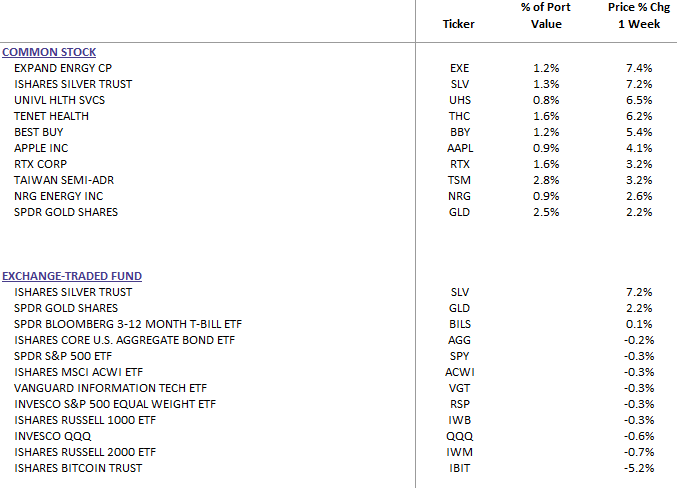Click the RTX CORP stock name
This screenshot has width=677, height=488.
tap(42, 164)
